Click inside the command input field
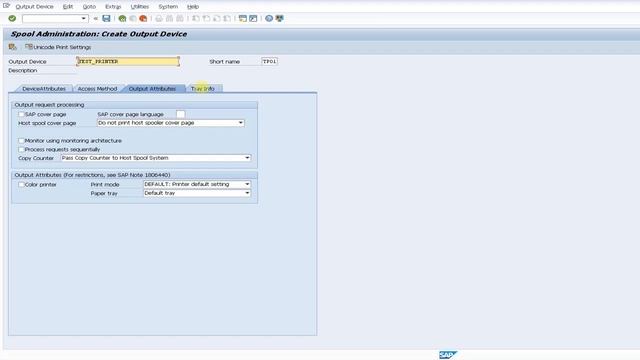This screenshot has width=640, height=360. coord(51,18)
